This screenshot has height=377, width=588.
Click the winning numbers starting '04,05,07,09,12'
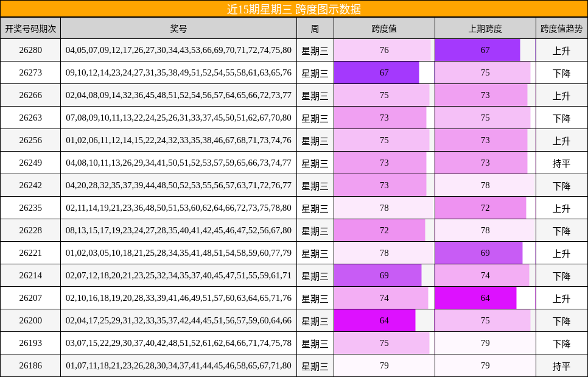click(178, 51)
